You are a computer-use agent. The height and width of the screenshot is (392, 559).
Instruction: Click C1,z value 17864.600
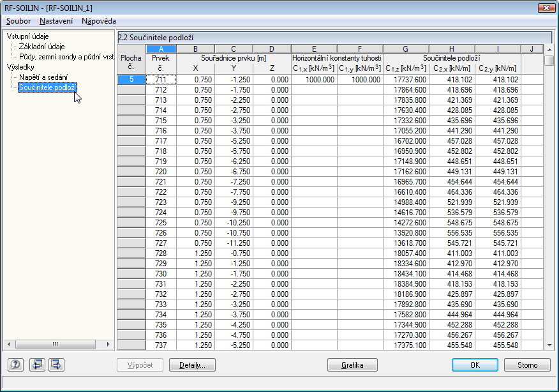[406, 90]
